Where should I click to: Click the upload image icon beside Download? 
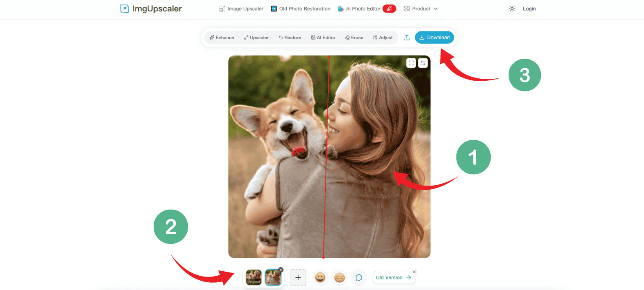click(407, 38)
